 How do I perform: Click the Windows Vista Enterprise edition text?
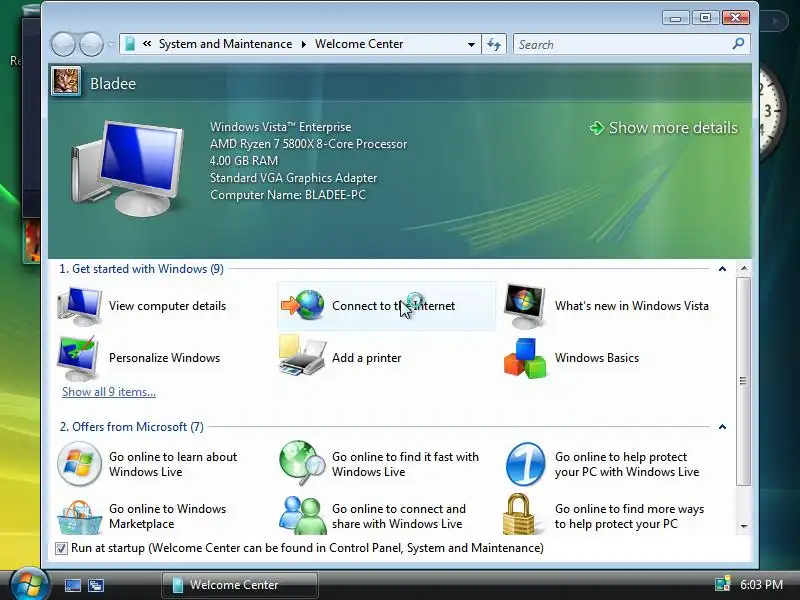(x=281, y=127)
